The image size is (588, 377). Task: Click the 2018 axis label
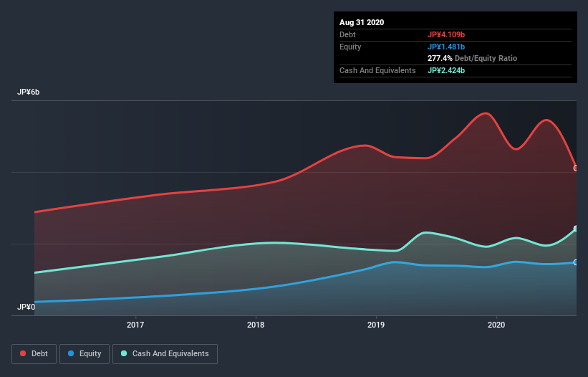[256, 325]
